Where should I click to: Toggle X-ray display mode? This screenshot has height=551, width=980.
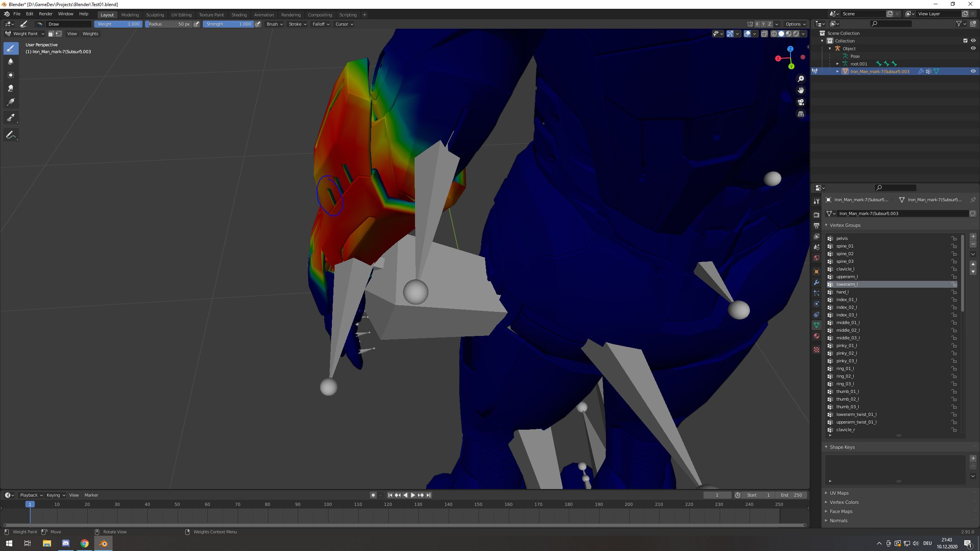click(x=764, y=34)
